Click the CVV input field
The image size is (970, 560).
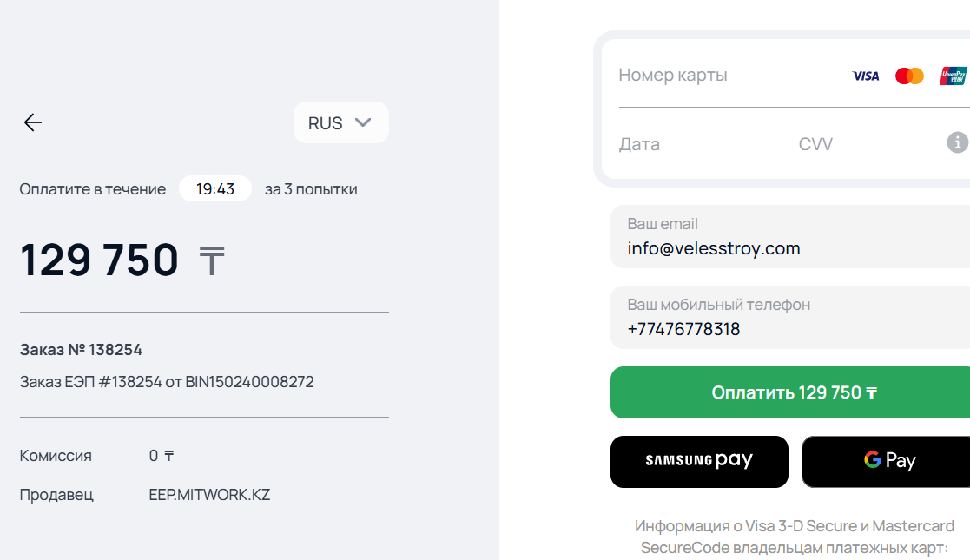point(860,144)
